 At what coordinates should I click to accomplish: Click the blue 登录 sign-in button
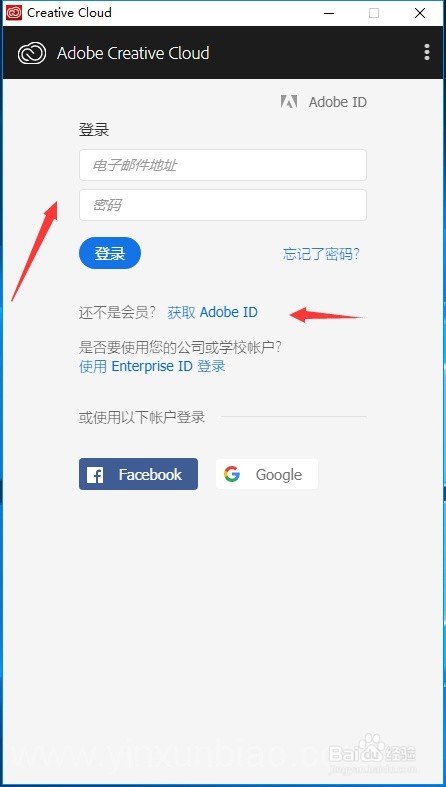tap(110, 253)
